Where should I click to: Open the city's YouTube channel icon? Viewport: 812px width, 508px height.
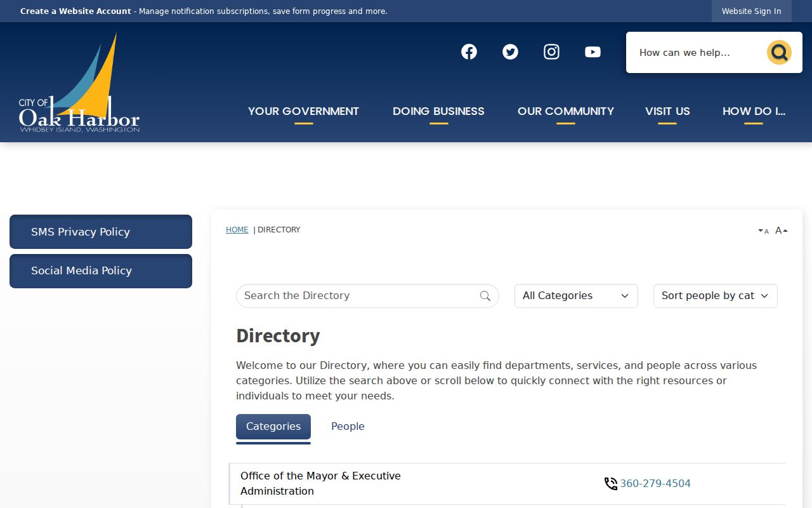point(593,52)
